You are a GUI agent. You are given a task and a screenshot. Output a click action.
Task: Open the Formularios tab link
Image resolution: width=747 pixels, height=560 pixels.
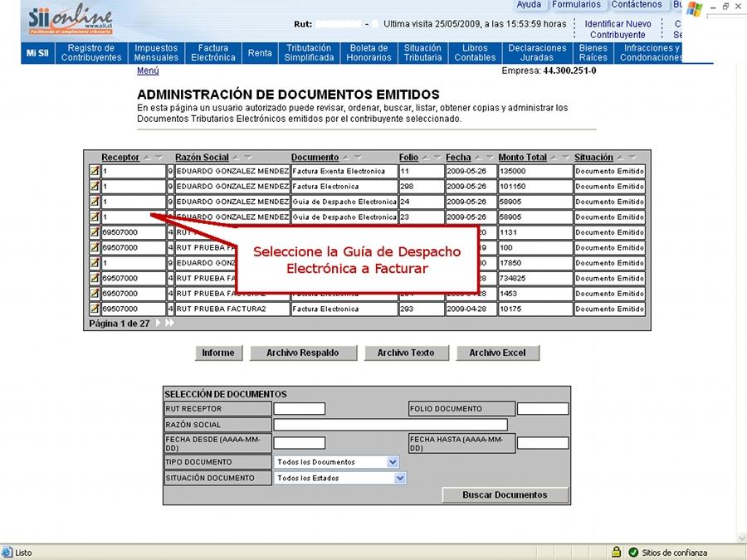tap(577, 4)
